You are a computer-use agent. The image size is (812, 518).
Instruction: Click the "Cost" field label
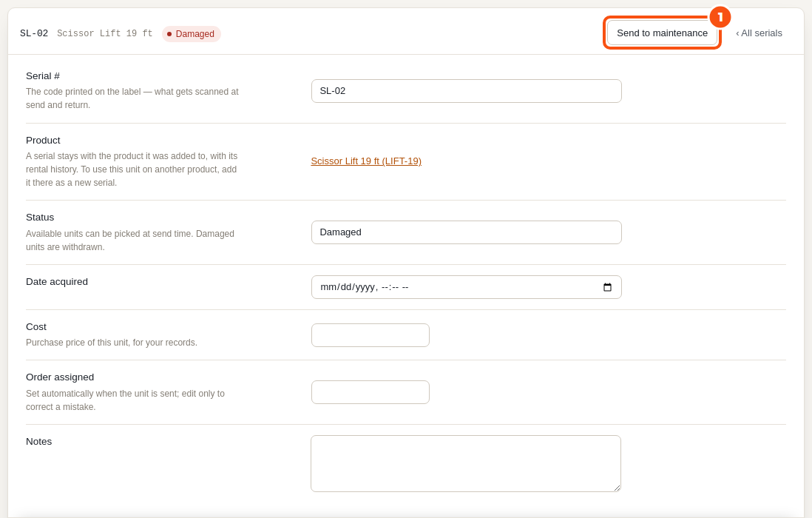point(36,327)
